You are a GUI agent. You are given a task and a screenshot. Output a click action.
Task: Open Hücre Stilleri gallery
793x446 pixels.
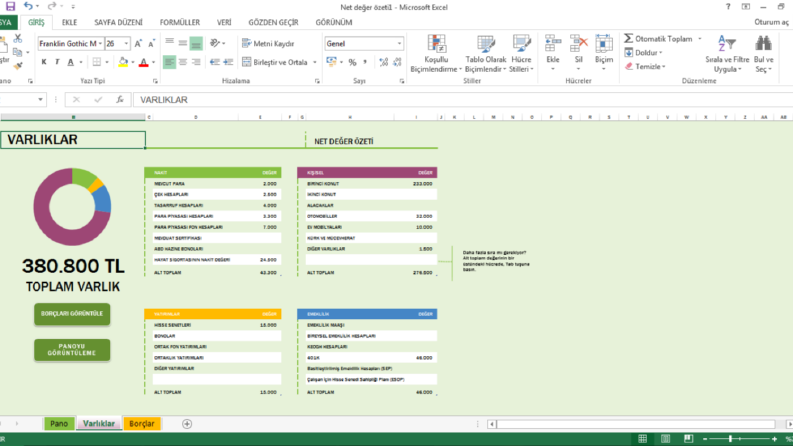click(521, 54)
